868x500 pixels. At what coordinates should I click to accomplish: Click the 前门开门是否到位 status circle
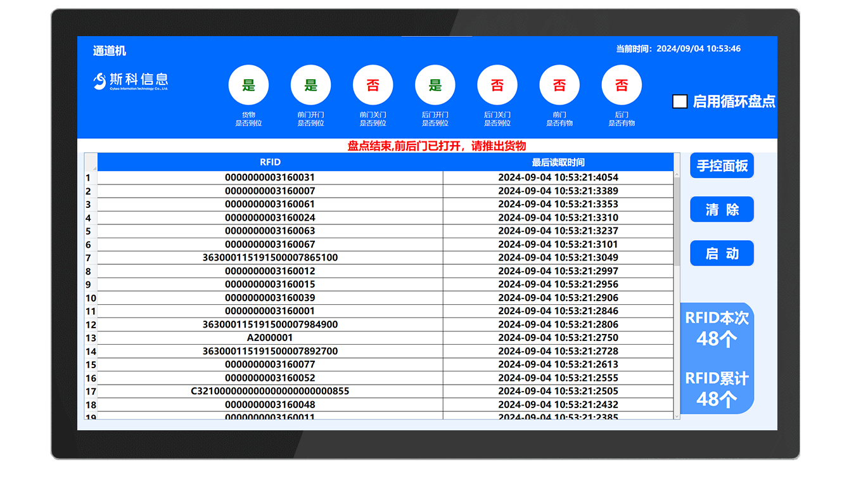tap(310, 85)
